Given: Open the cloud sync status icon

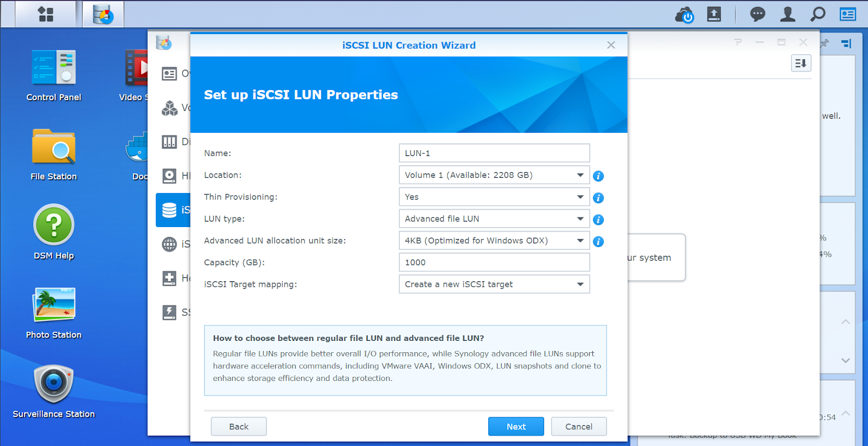Looking at the screenshot, I should tap(685, 15).
